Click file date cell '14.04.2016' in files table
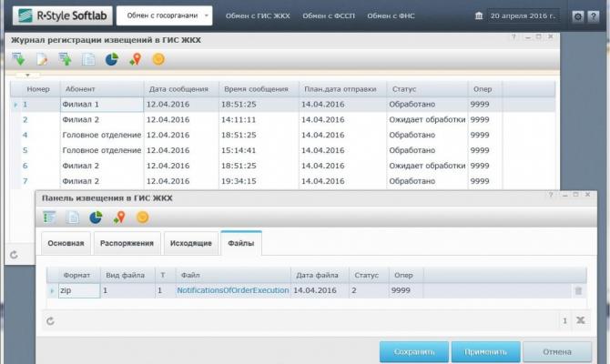610x364 pixels. 315,290
